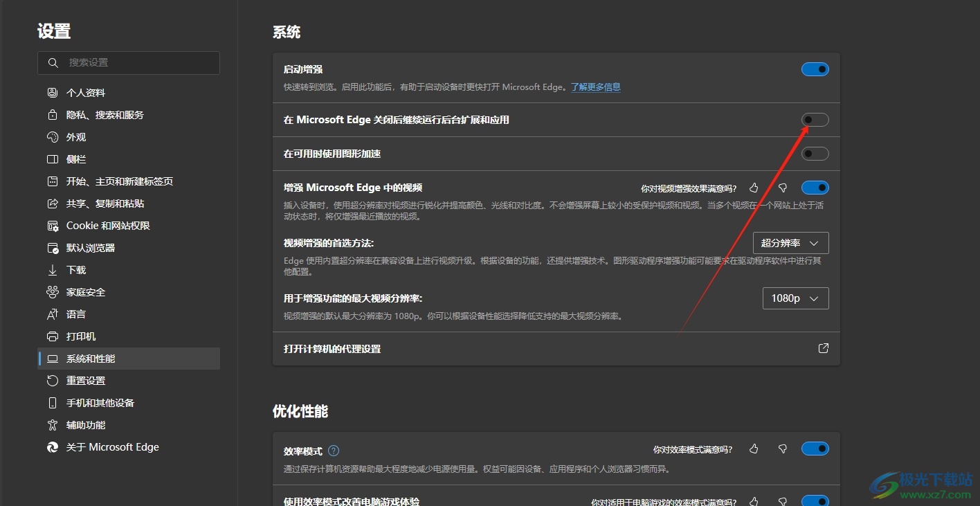Follow the 了解更多信息 link
980x506 pixels.
pos(596,87)
